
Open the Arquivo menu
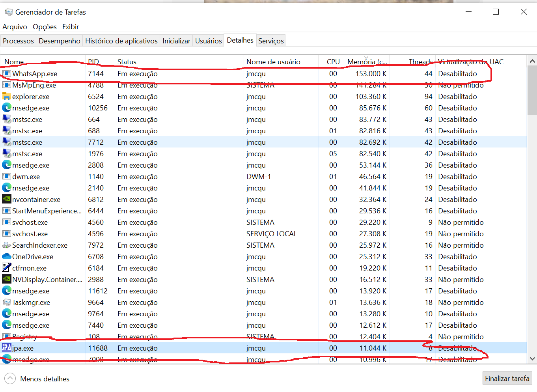15,27
